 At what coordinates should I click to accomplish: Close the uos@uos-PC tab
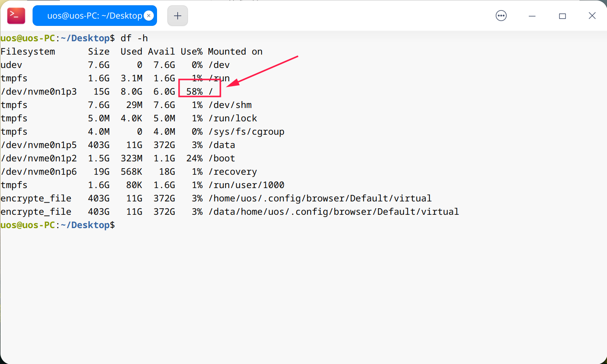pos(149,16)
